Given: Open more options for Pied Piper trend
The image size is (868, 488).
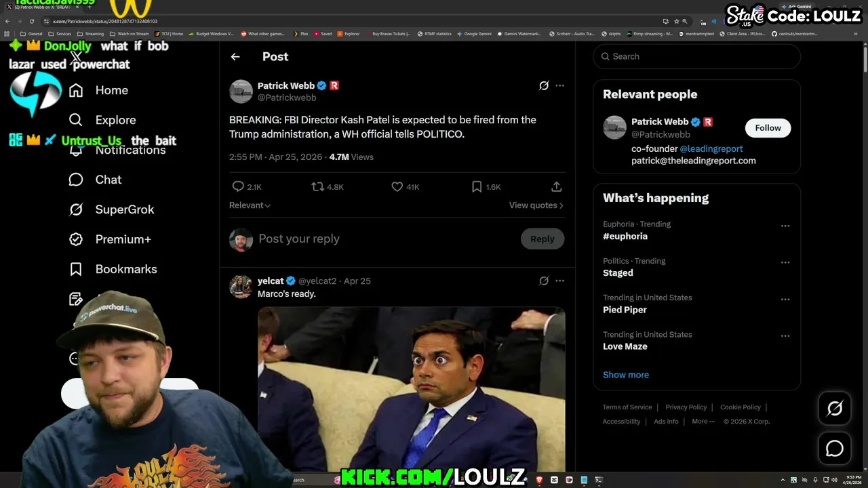Looking at the screenshot, I should pyautogui.click(x=785, y=299).
